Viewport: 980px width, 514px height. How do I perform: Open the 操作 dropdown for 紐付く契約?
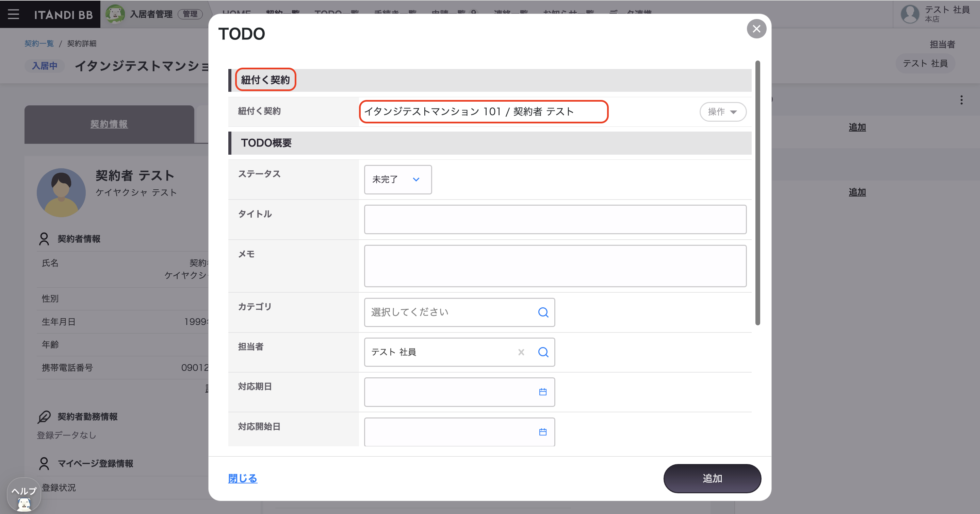pos(723,112)
